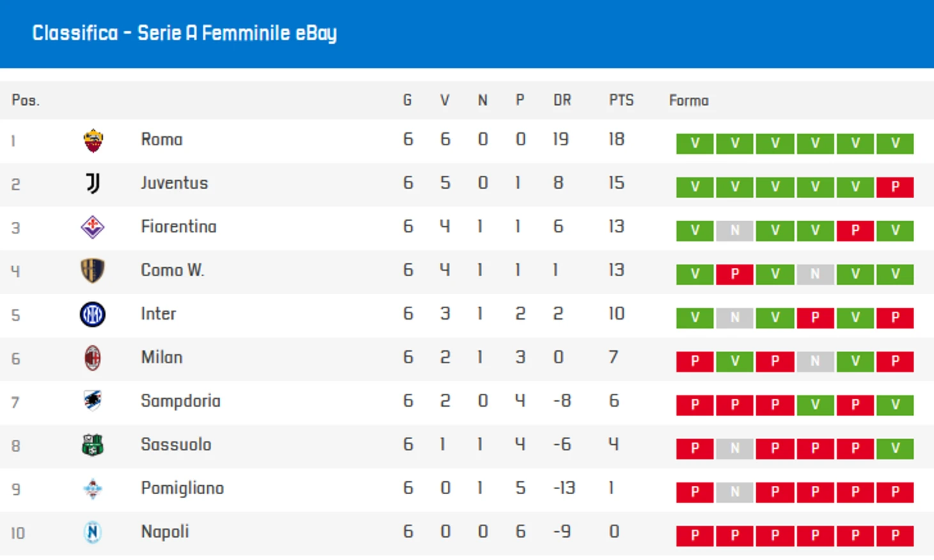Click the Forma column header
Image resolution: width=934 pixels, height=560 pixels.
click(688, 100)
